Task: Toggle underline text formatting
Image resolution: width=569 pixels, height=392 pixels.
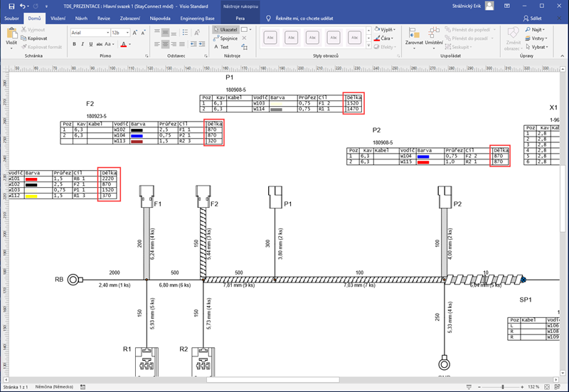Action: tap(91, 44)
